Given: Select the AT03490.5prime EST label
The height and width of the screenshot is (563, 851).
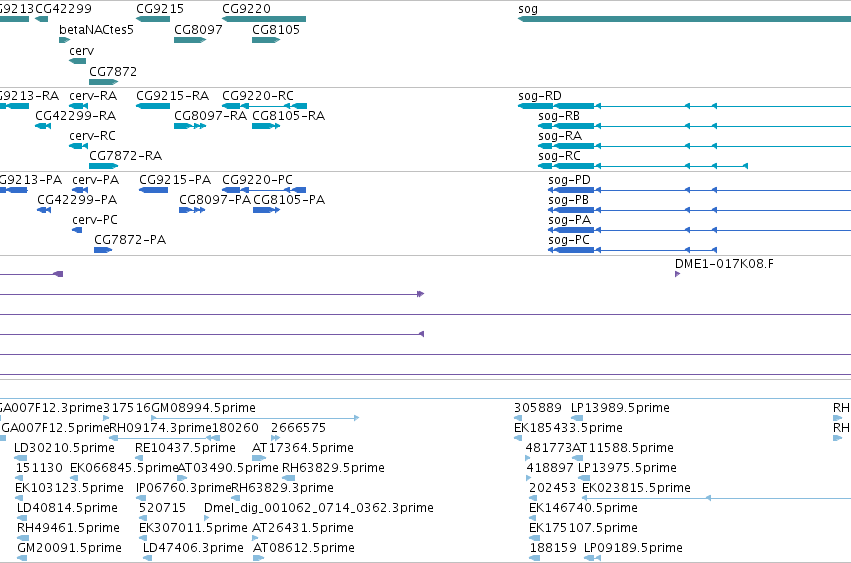Looking at the screenshot, I should [x=228, y=469].
